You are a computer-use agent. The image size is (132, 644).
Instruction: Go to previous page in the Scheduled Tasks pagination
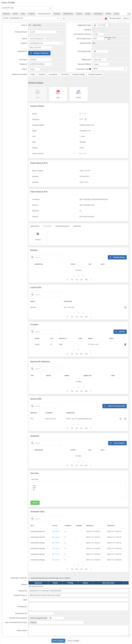pyautogui.click(x=74, y=565)
